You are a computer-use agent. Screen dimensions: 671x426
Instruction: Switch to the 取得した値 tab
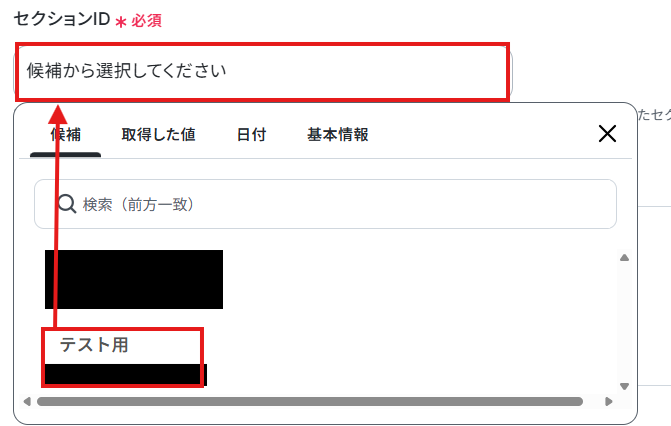tap(158, 134)
